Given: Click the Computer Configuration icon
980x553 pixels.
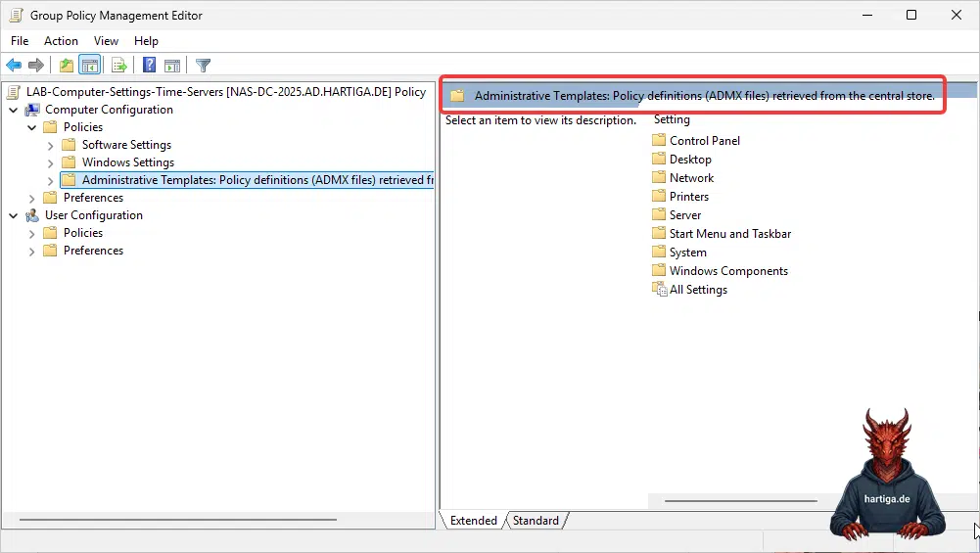Looking at the screenshot, I should pyautogui.click(x=32, y=110).
